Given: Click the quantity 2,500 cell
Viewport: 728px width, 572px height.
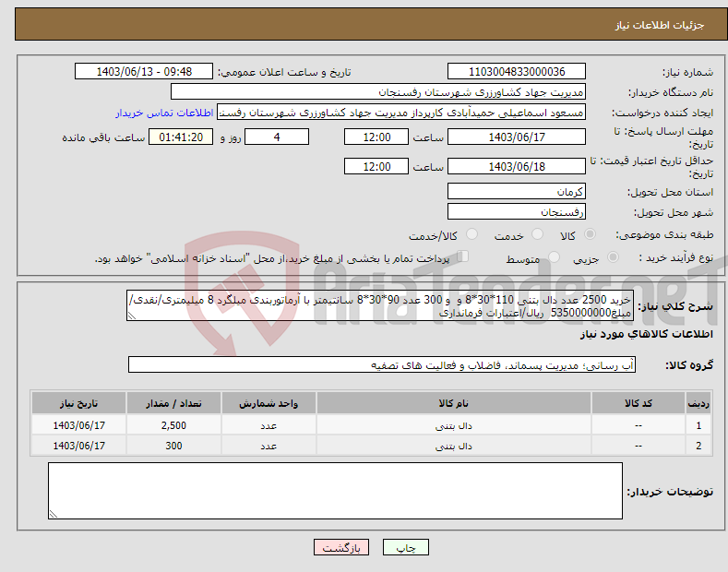Looking at the screenshot, I should (173, 425).
